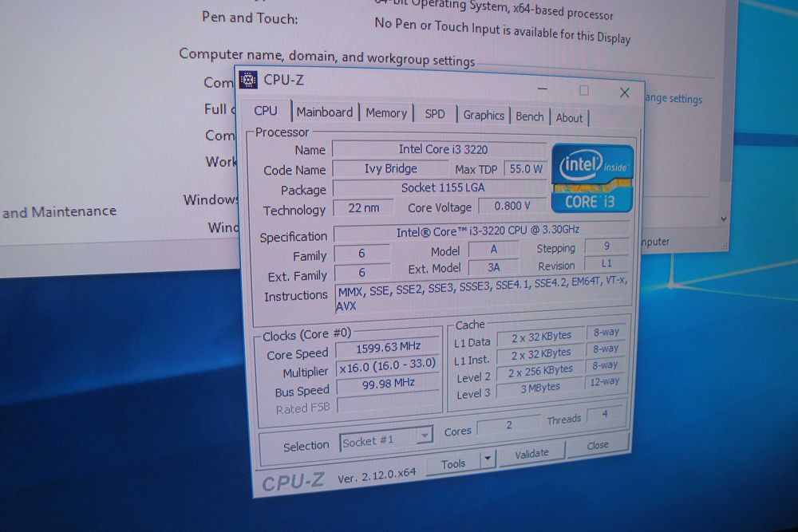Click the Ivy Bridge code name value
This screenshot has height=532, width=798.
[x=390, y=168]
